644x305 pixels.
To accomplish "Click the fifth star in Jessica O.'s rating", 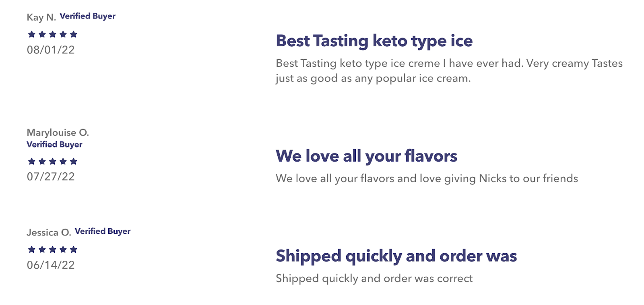I will (x=73, y=250).
